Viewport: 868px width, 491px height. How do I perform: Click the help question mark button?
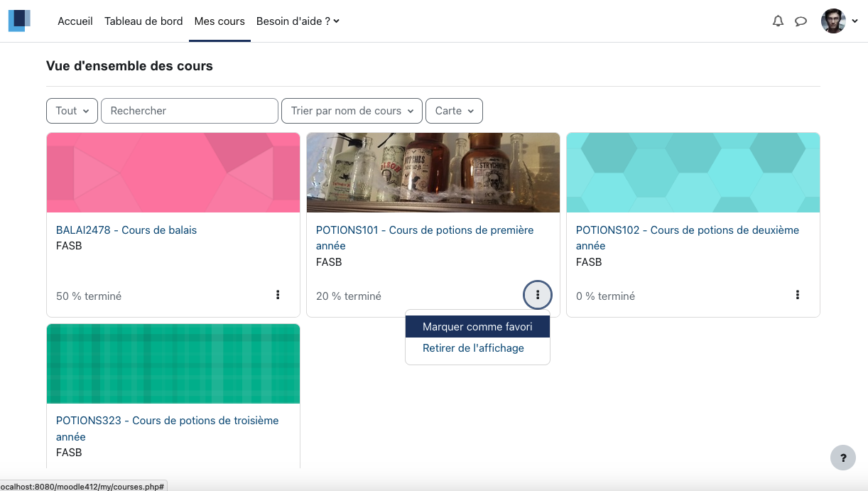tap(843, 458)
